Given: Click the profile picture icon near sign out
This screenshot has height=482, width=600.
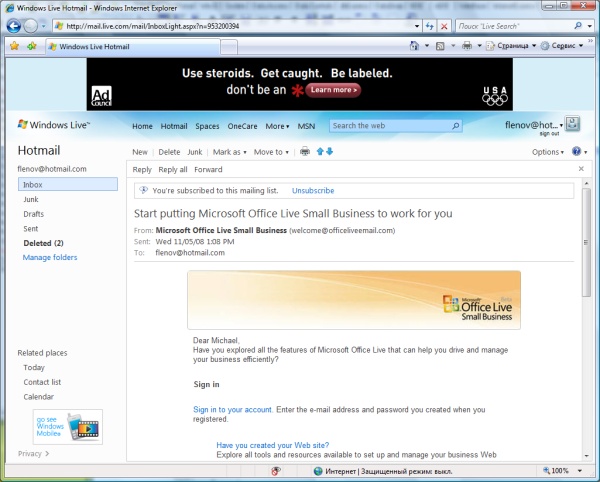Looking at the screenshot, I should point(573,124).
